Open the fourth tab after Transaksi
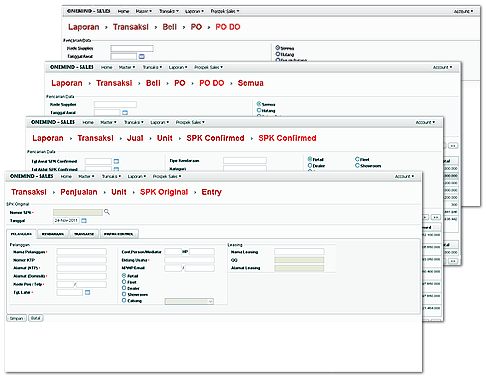The image size is (486, 379). tap(119, 234)
